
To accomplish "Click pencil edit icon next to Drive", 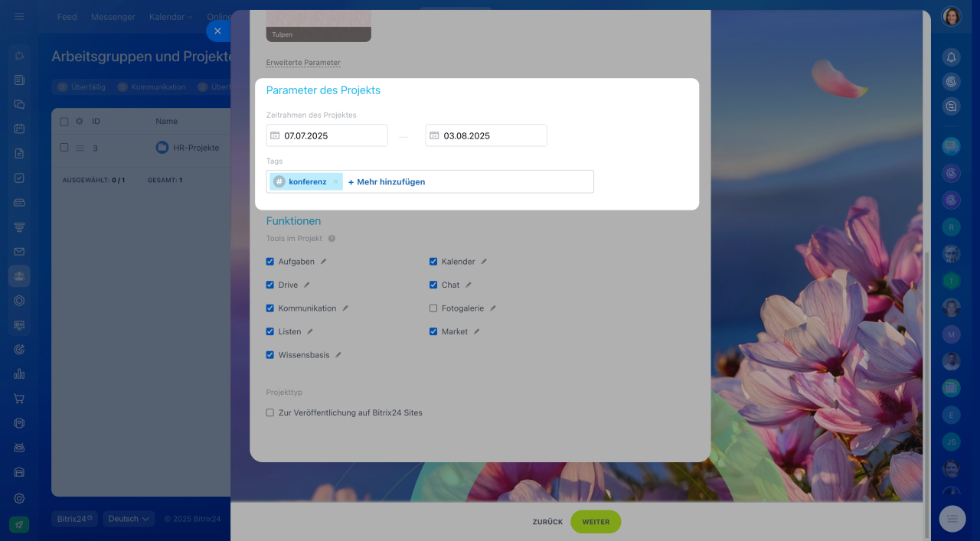I will 306,285.
